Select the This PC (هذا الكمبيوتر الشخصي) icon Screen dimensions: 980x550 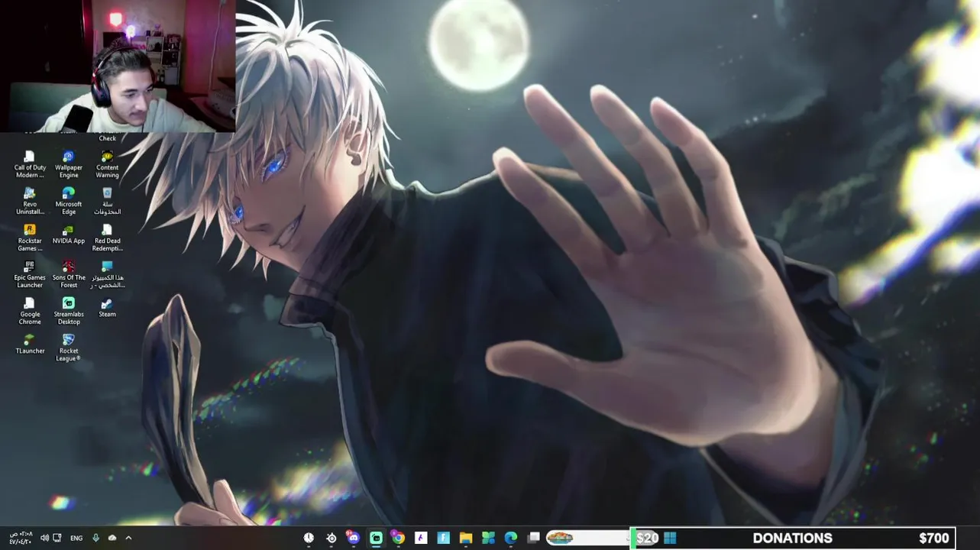pyautogui.click(x=107, y=274)
